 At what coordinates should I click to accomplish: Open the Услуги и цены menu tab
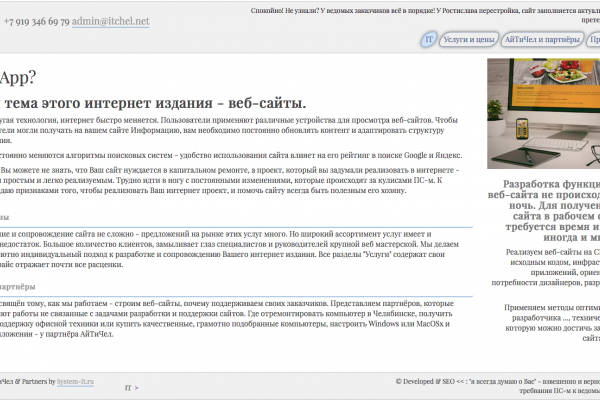[x=469, y=40]
